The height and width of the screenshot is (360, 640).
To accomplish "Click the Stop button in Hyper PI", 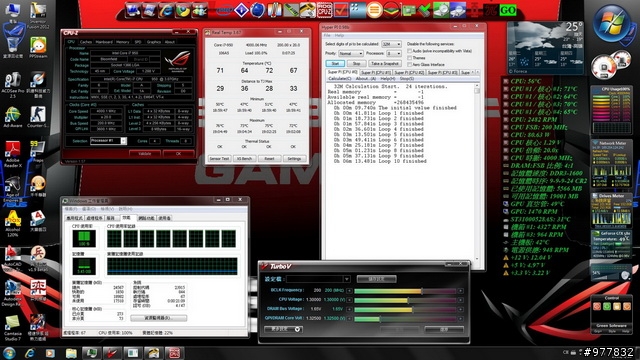I will 356,64.
